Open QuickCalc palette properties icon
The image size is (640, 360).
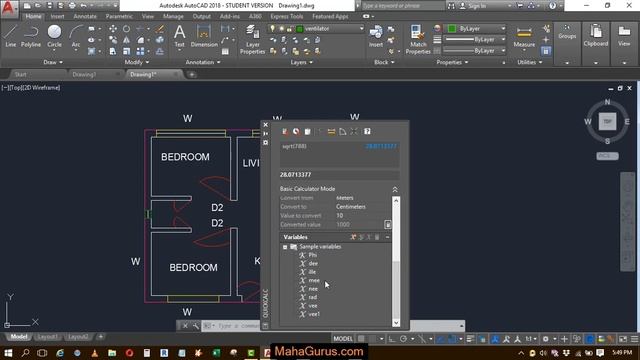266,142
